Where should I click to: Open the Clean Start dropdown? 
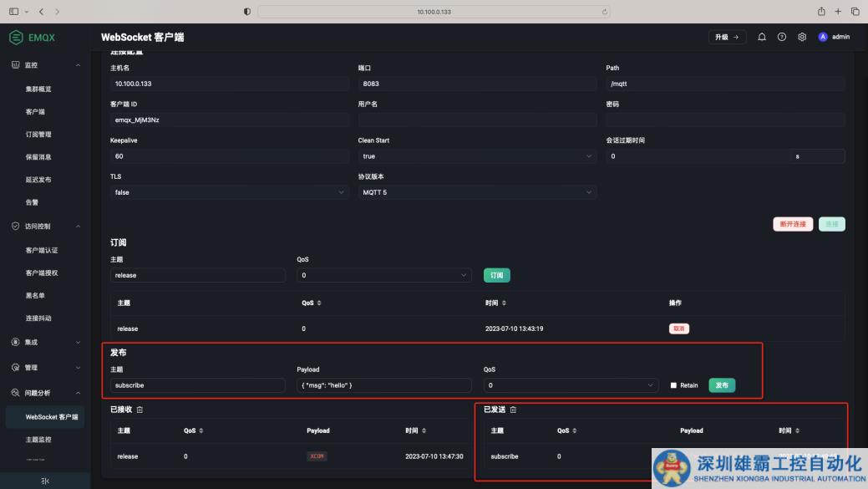(x=477, y=156)
